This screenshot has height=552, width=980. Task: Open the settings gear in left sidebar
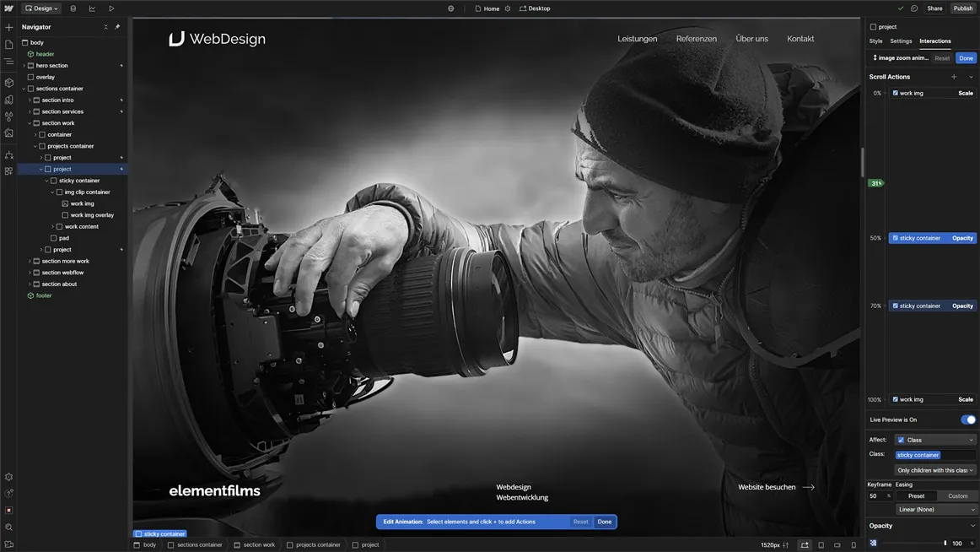point(8,477)
